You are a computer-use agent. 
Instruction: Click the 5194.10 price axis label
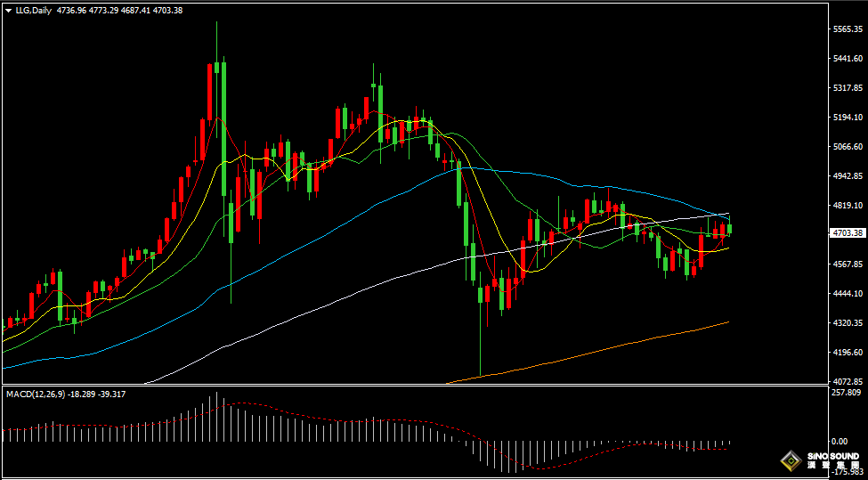(x=848, y=117)
